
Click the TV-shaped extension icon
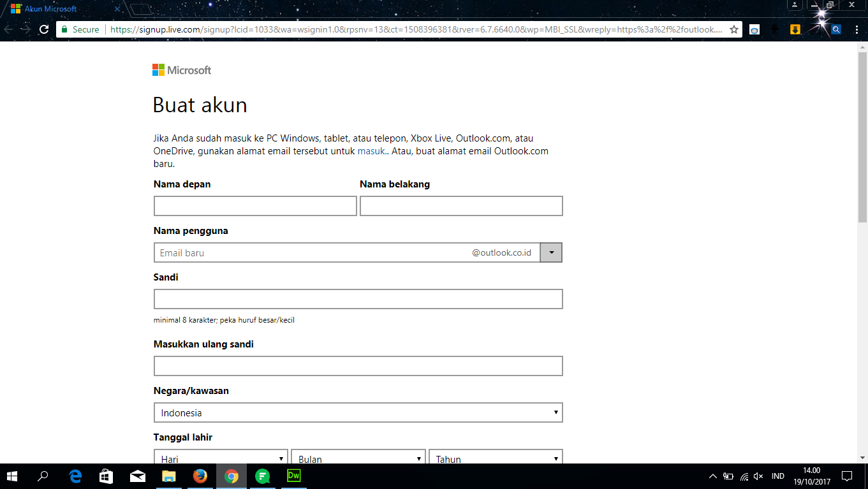(754, 29)
